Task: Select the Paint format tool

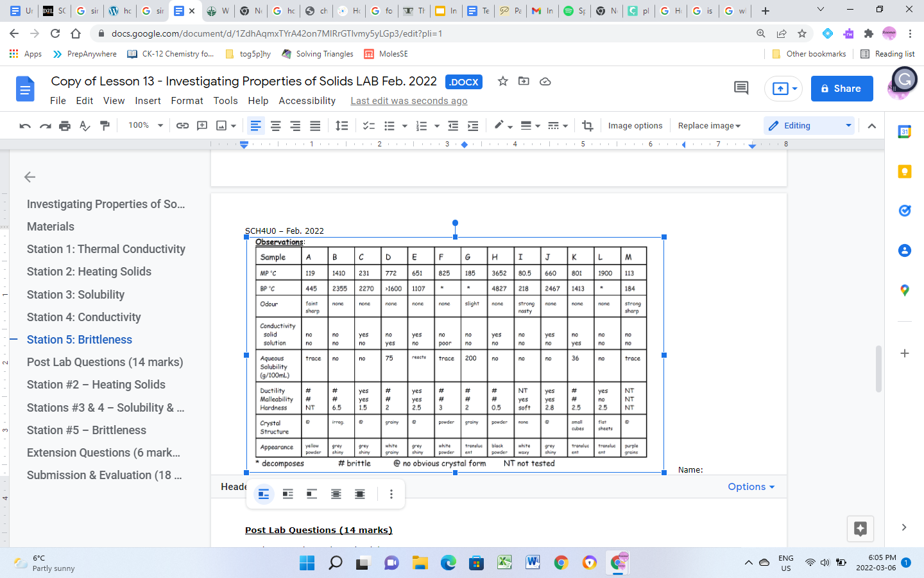Action: tap(105, 126)
